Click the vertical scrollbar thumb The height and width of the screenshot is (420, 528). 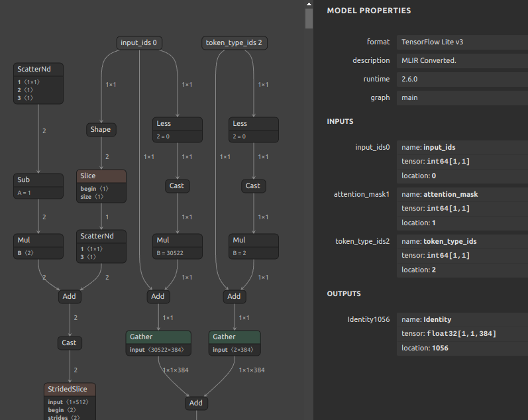pyautogui.click(x=309, y=19)
